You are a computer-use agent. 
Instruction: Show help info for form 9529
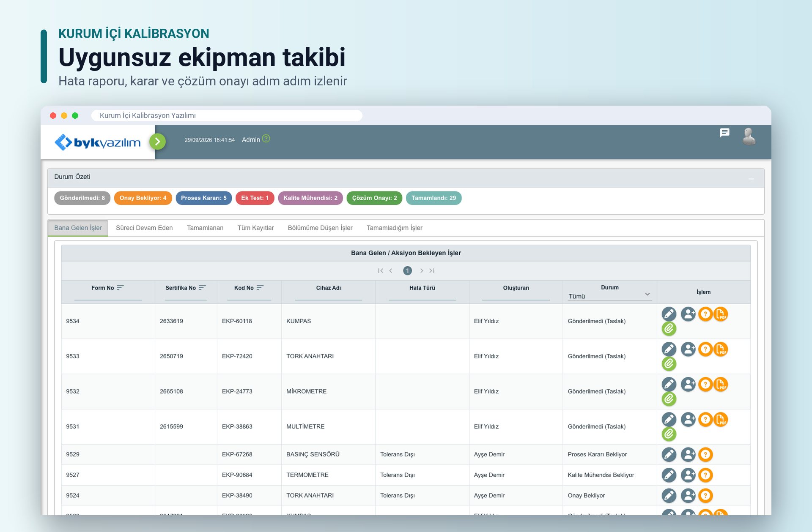click(x=705, y=454)
